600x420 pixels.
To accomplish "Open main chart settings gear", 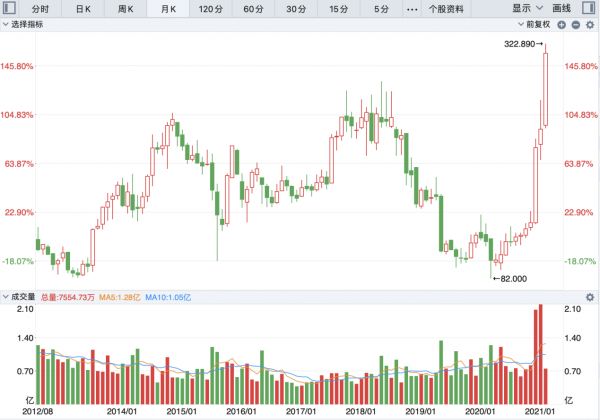I will click(590, 24).
